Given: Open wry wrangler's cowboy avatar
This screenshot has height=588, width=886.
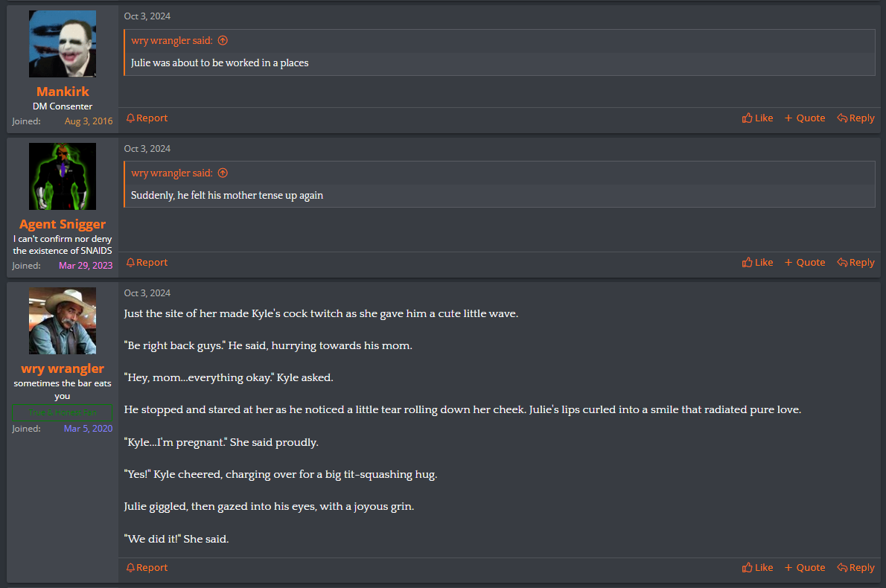Looking at the screenshot, I should (x=62, y=321).
